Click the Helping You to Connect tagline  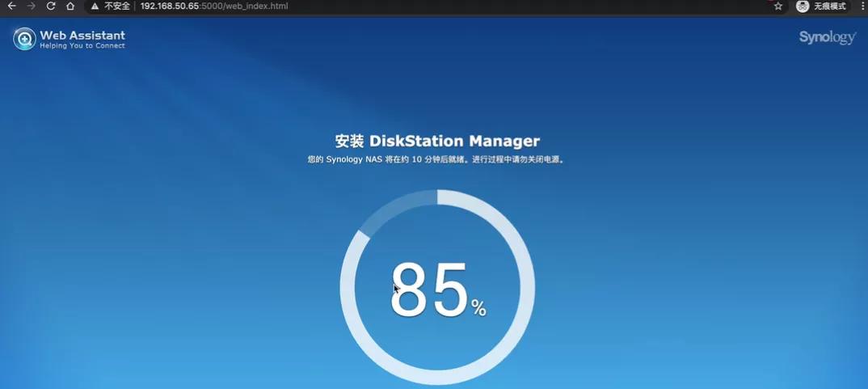pyautogui.click(x=82, y=46)
